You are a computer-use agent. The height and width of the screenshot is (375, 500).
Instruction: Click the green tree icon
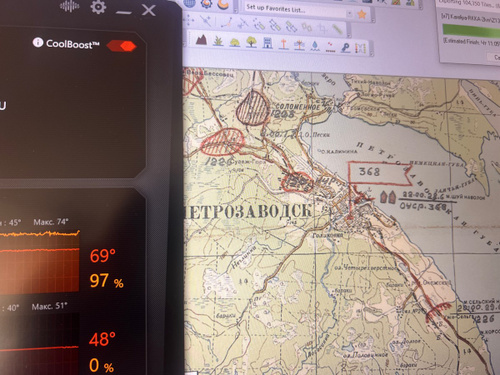[x=251, y=42]
